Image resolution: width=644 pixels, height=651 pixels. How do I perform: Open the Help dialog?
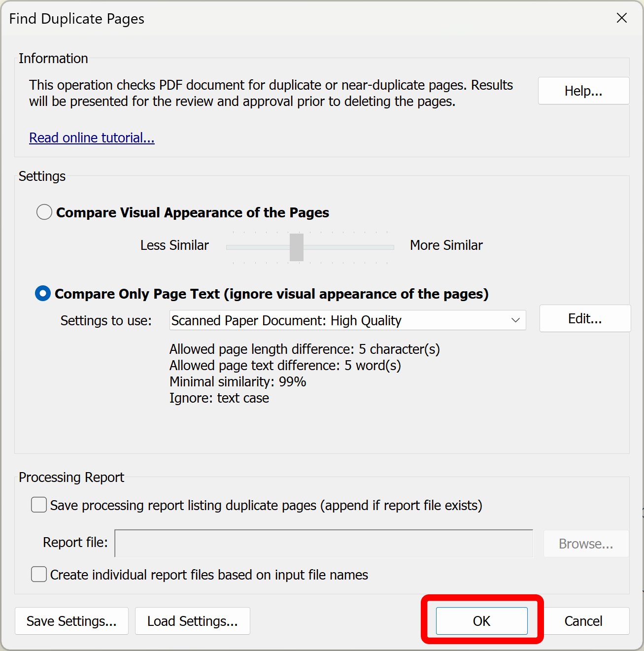pyautogui.click(x=583, y=91)
